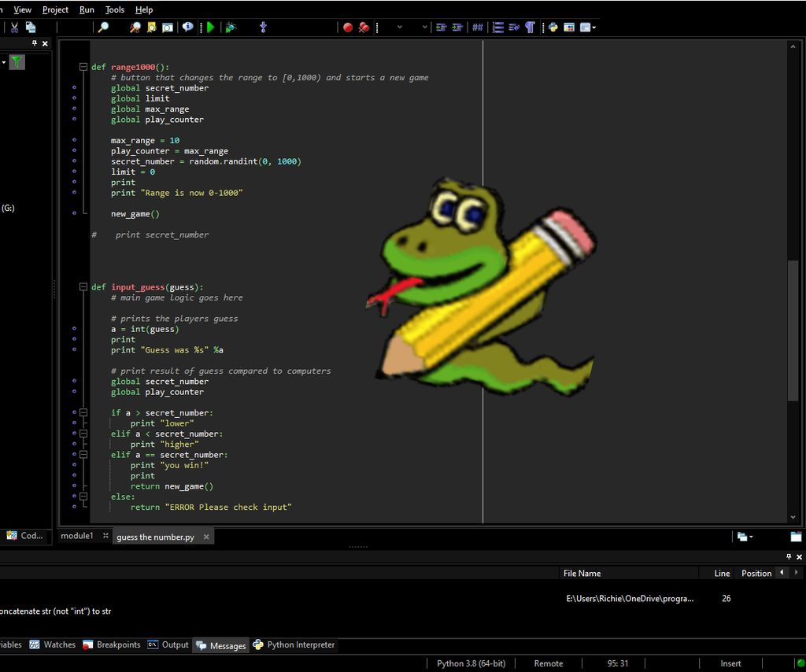Collapse the range1000 function fold

pos(84,67)
